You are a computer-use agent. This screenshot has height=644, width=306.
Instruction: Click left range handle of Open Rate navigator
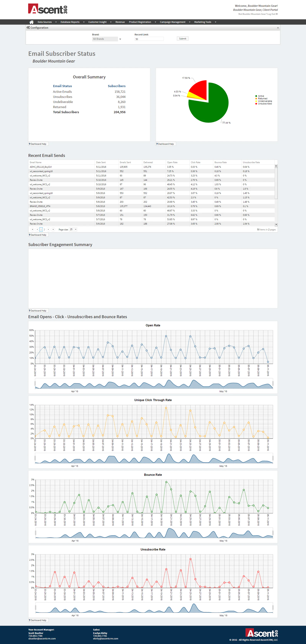35,383
